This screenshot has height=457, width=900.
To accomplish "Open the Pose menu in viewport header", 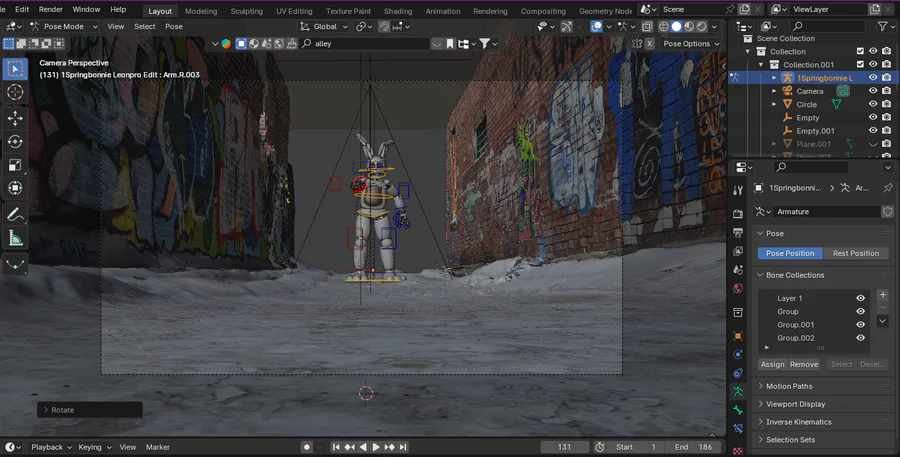I will (174, 26).
